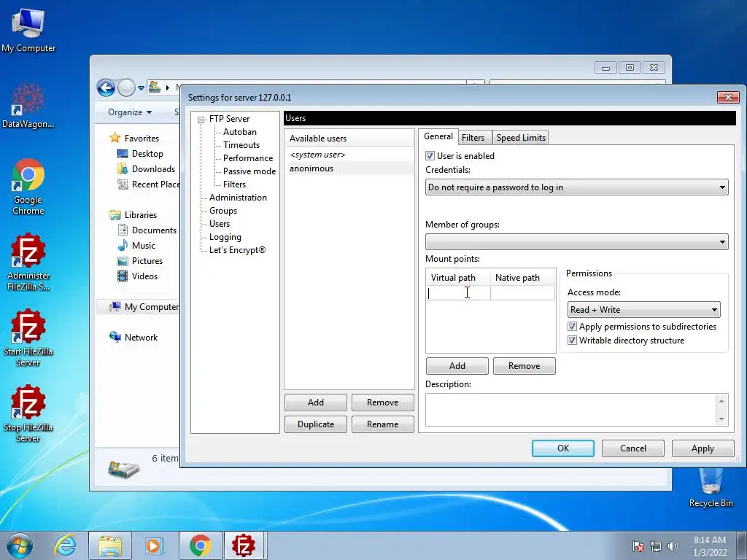Click the Rename user button
Image resolution: width=747 pixels, height=560 pixels.
pos(382,424)
